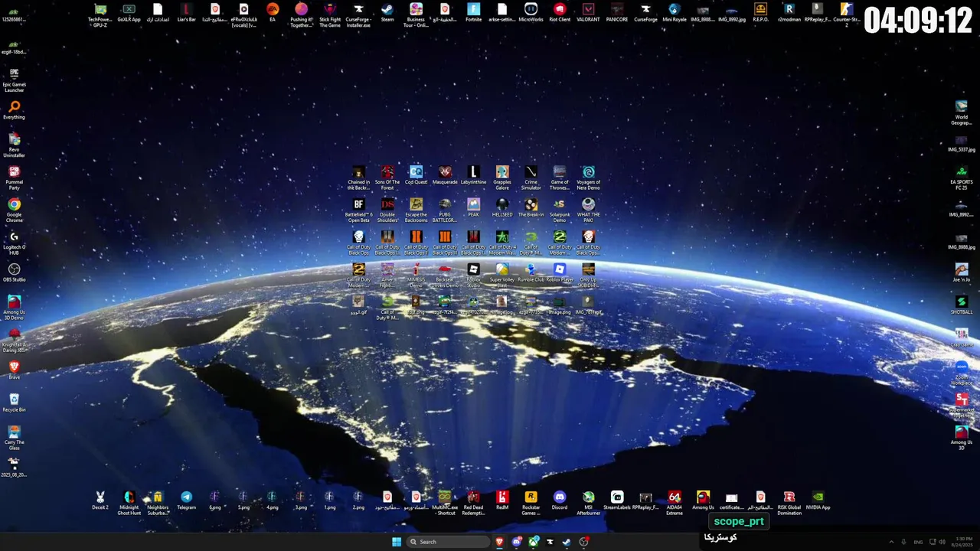Screen dimensions: 980x551
Task: Launch EA SPORTS FC 25 icon
Action: point(962,178)
